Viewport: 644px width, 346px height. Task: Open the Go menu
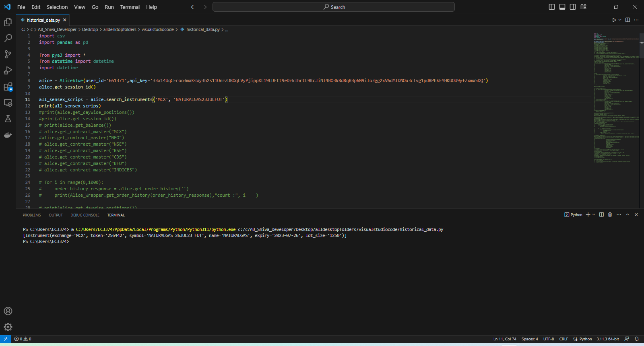pos(95,7)
